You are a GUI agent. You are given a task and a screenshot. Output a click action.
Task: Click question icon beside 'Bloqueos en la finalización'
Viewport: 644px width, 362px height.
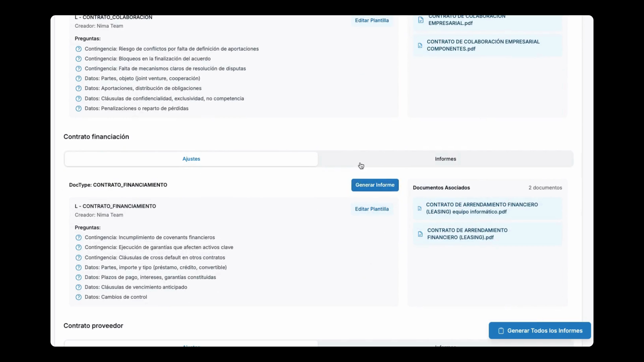[x=78, y=59]
